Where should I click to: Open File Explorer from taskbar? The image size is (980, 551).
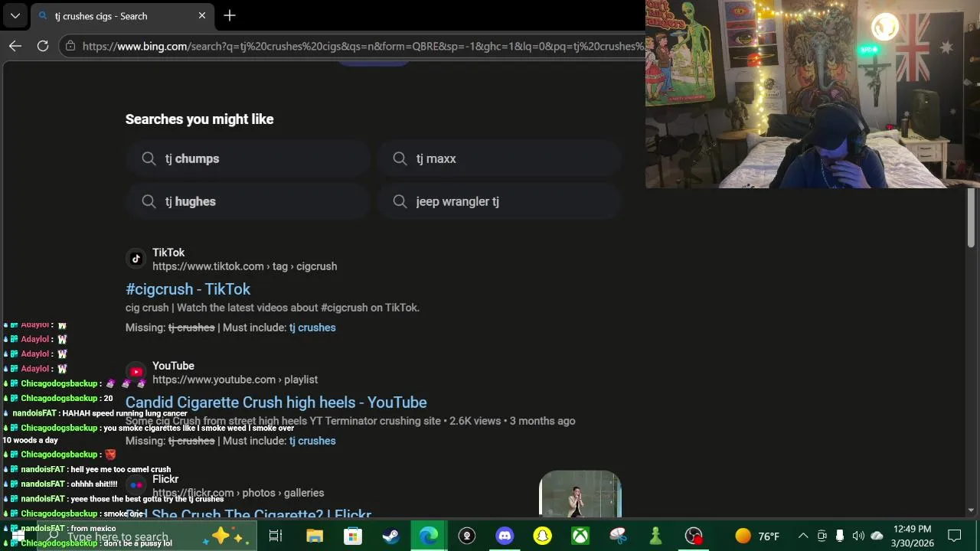(x=314, y=536)
